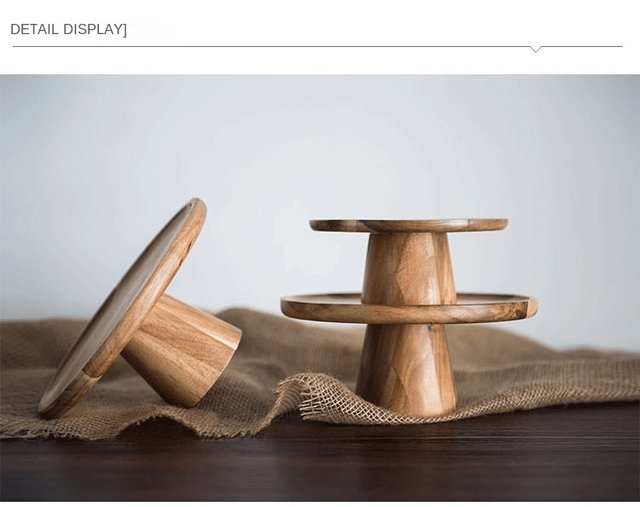Click the downward notch on the divider line
This screenshot has height=507, width=640.
pos(536,49)
